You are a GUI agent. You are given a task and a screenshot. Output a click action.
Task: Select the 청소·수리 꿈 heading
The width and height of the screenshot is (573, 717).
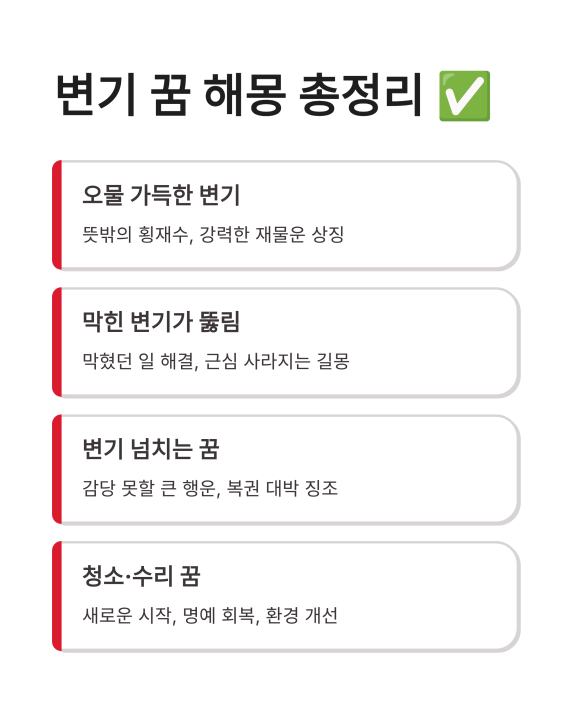(x=141, y=576)
